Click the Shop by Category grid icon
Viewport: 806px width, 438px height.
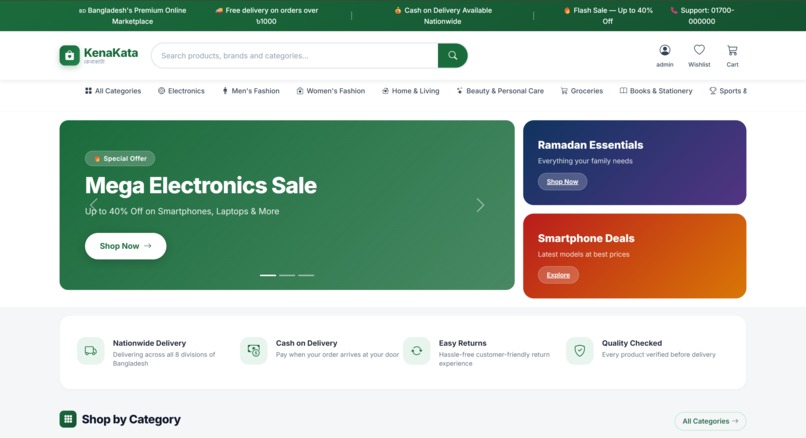tap(68, 419)
